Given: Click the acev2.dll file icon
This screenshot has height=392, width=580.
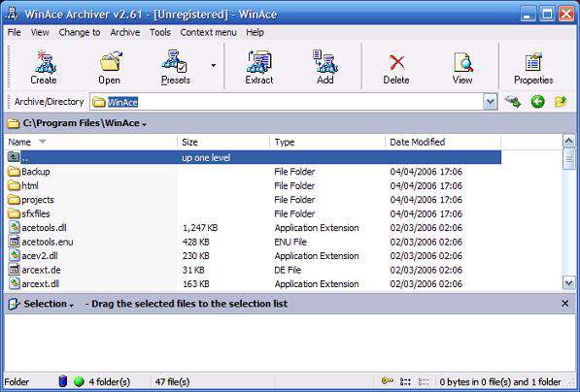Looking at the screenshot, I should point(14,255).
